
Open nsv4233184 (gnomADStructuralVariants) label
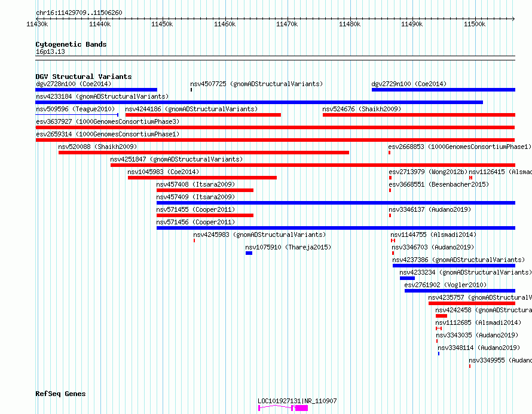coord(102,96)
